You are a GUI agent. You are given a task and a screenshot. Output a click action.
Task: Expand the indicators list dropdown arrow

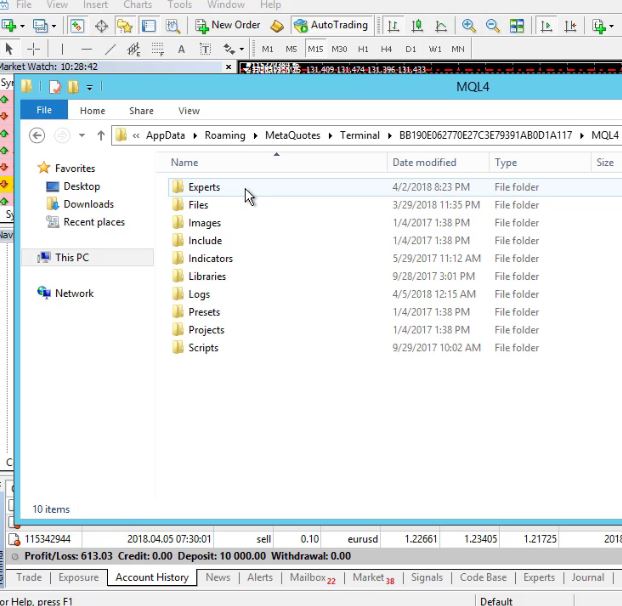(611, 26)
